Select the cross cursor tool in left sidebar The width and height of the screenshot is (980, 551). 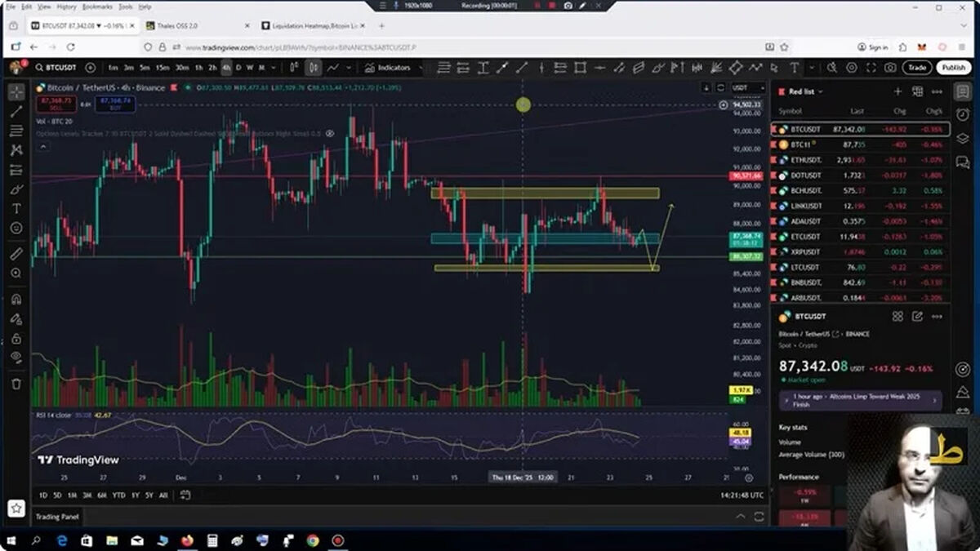coord(16,92)
